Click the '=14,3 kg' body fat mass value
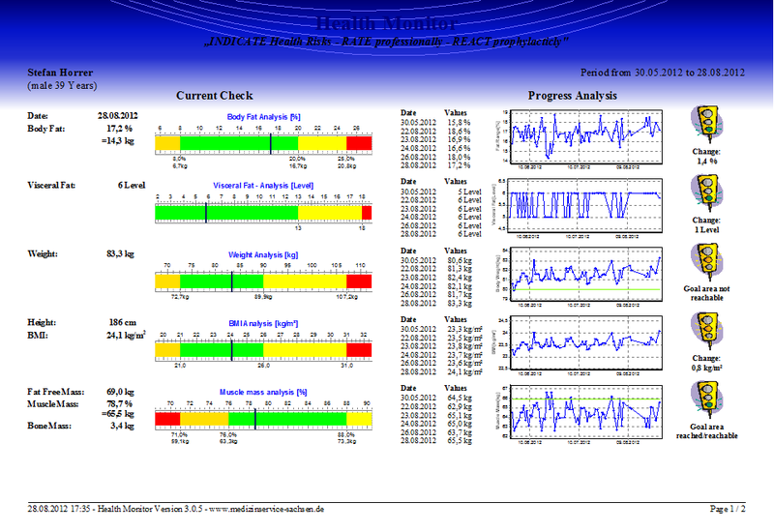Image resolution: width=774 pixels, height=532 pixels. pos(118,140)
